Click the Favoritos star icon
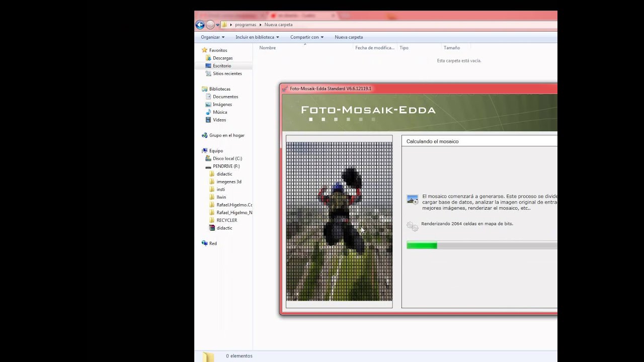 (204, 50)
